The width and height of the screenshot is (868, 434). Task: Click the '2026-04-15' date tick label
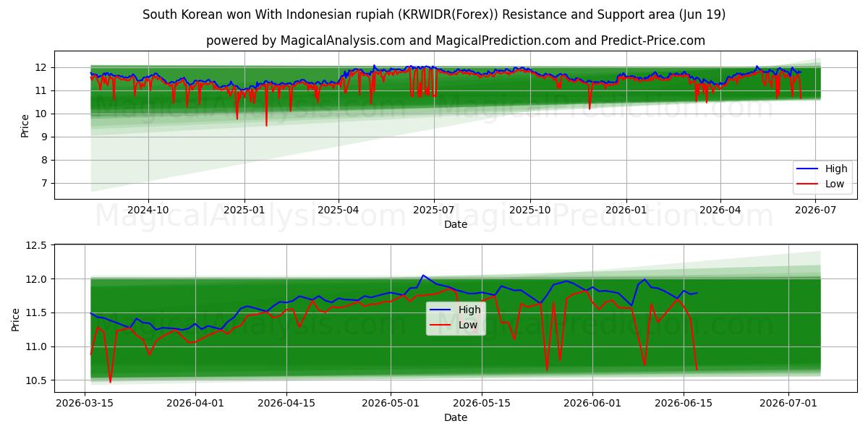pyautogui.click(x=286, y=404)
